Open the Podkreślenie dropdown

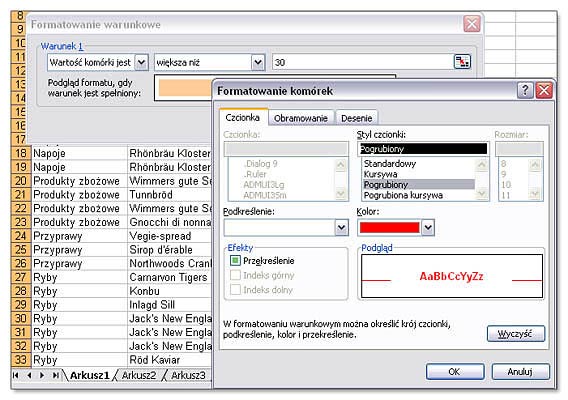coord(341,228)
